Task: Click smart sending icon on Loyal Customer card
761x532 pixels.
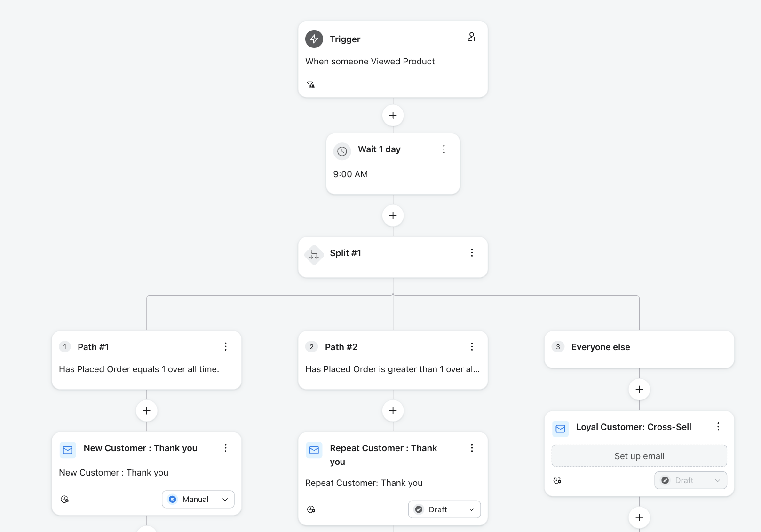Action: click(x=557, y=480)
